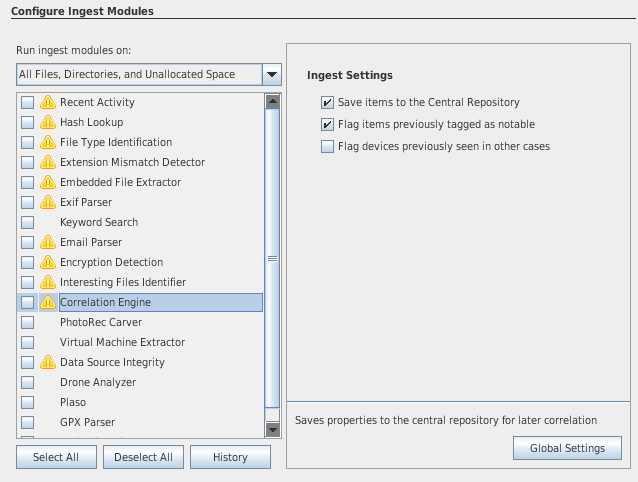Click the History button
638x482 pixels.
(230, 457)
